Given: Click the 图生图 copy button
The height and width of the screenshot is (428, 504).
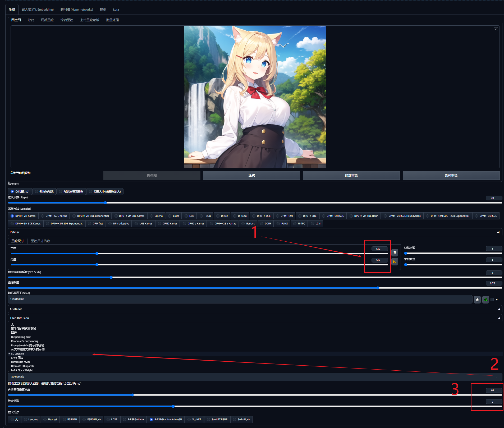Looking at the screenshot, I should click(x=152, y=176).
